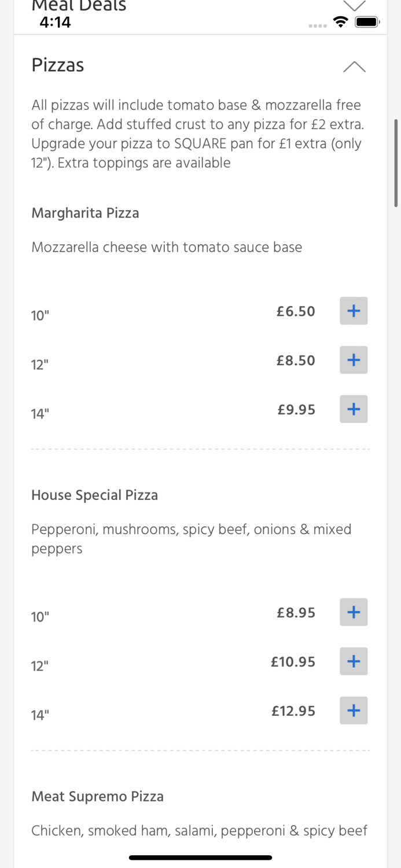
Task: Tap the £6.50 price for 10" Margharita
Action: pyautogui.click(x=296, y=311)
